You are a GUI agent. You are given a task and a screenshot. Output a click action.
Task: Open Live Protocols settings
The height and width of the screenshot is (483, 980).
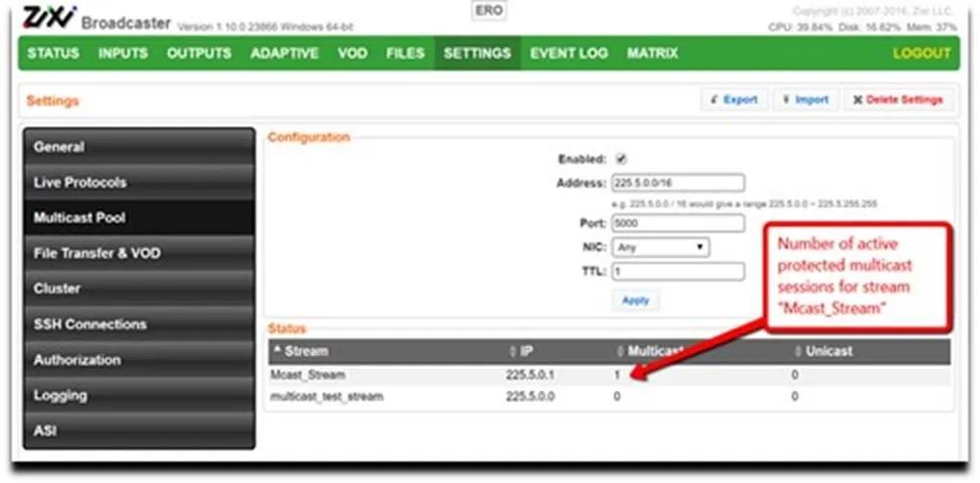(x=139, y=183)
